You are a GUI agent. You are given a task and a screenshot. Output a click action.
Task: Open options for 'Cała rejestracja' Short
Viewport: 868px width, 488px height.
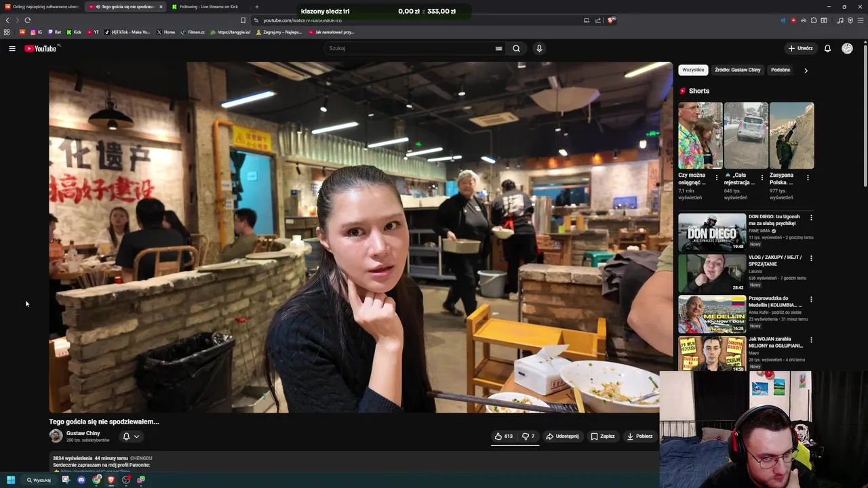pos(762,178)
